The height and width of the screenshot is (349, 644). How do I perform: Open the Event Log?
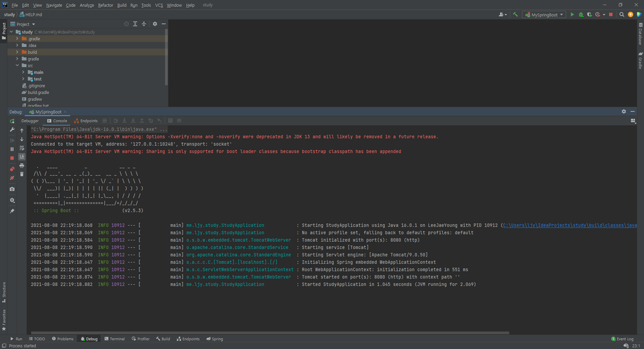pyautogui.click(x=622, y=339)
